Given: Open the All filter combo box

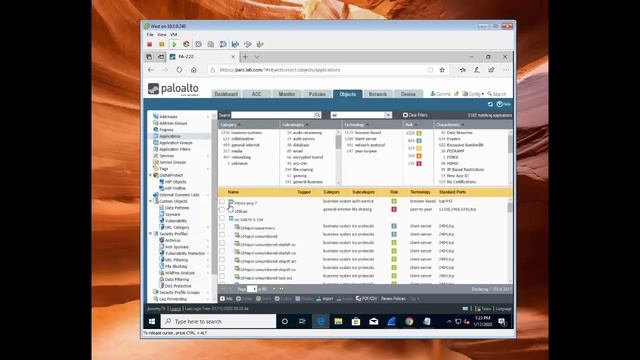Looking at the screenshot, I should [x=361, y=115].
